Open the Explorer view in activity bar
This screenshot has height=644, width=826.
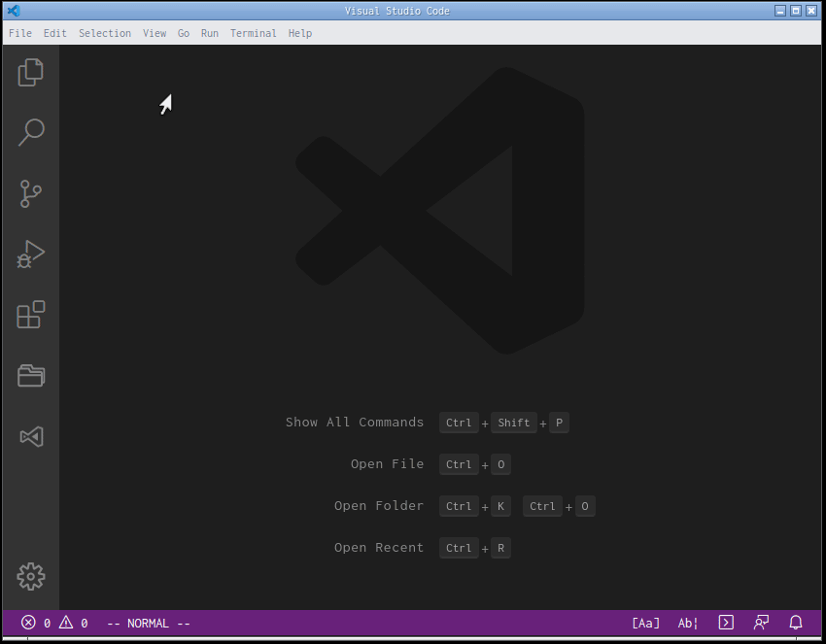pyautogui.click(x=30, y=72)
